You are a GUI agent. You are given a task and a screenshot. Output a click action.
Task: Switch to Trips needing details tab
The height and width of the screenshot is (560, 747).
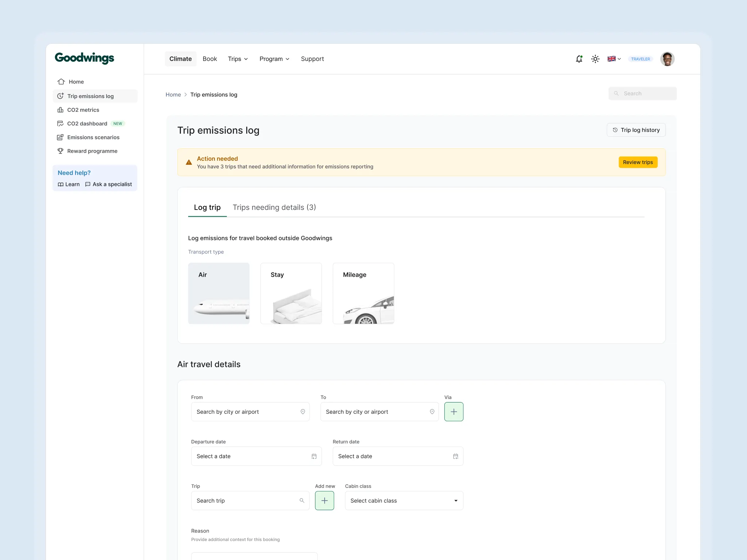[274, 207]
